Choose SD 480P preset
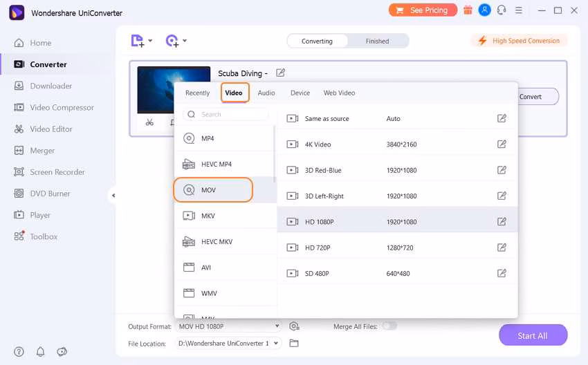 click(x=398, y=274)
